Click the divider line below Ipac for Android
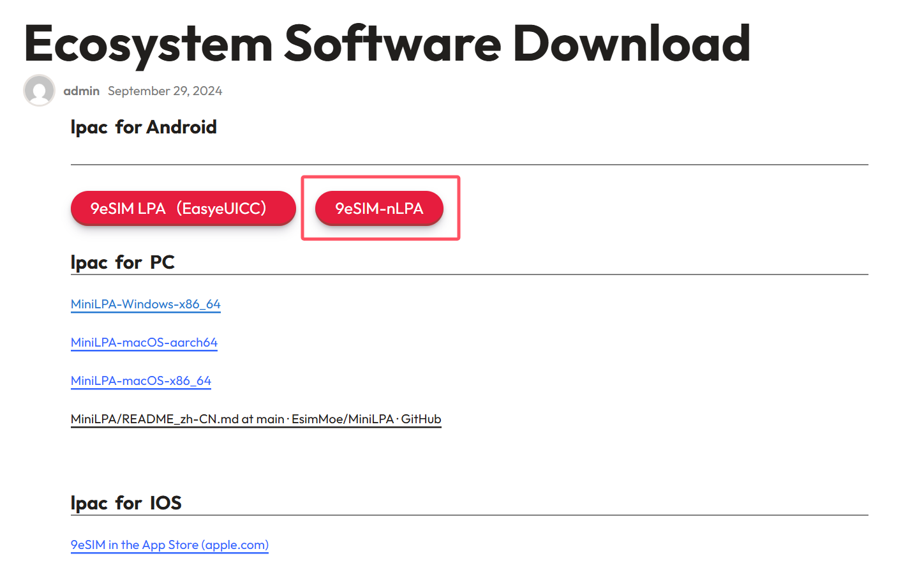924x579 pixels. point(469,165)
